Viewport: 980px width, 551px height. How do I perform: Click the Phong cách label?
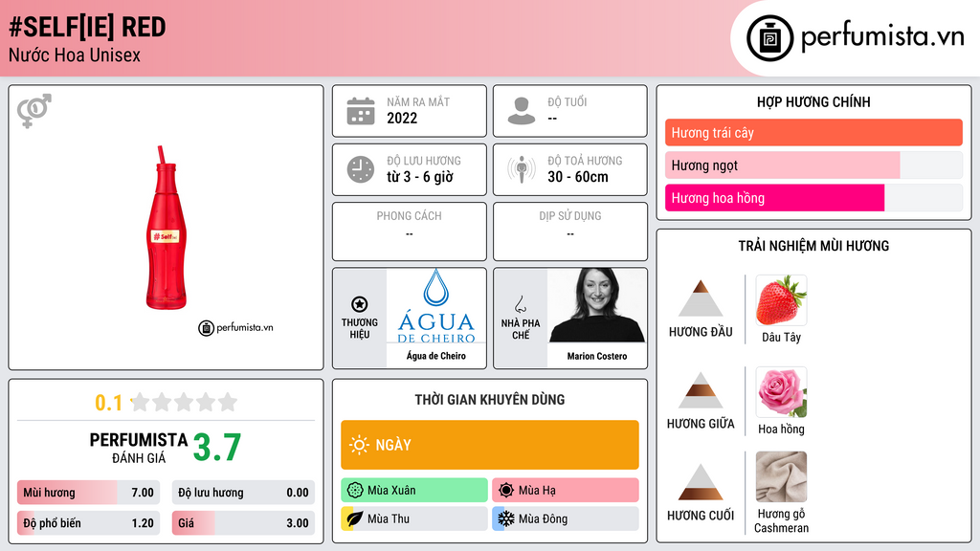click(x=410, y=216)
